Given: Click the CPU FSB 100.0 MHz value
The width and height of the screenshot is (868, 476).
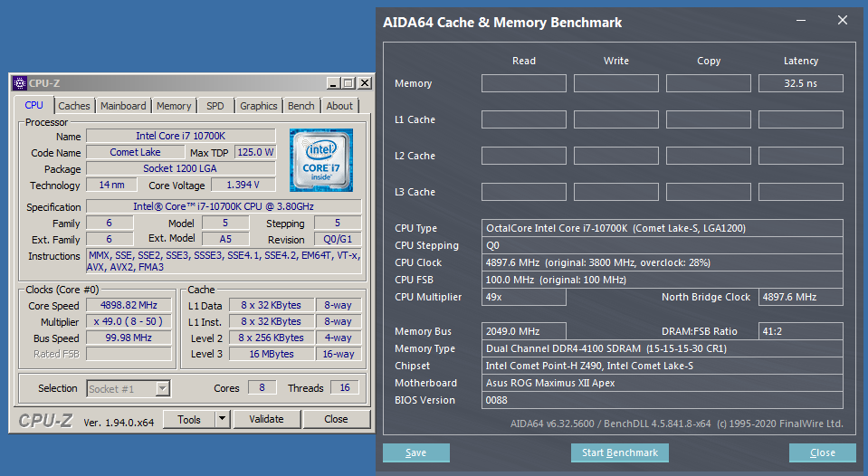Looking at the screenshot, I should point(662,280).
